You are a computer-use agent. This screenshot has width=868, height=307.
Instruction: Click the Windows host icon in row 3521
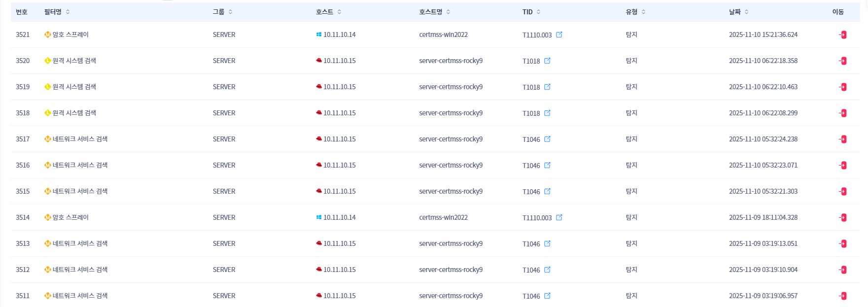click(x=319, y=34)
